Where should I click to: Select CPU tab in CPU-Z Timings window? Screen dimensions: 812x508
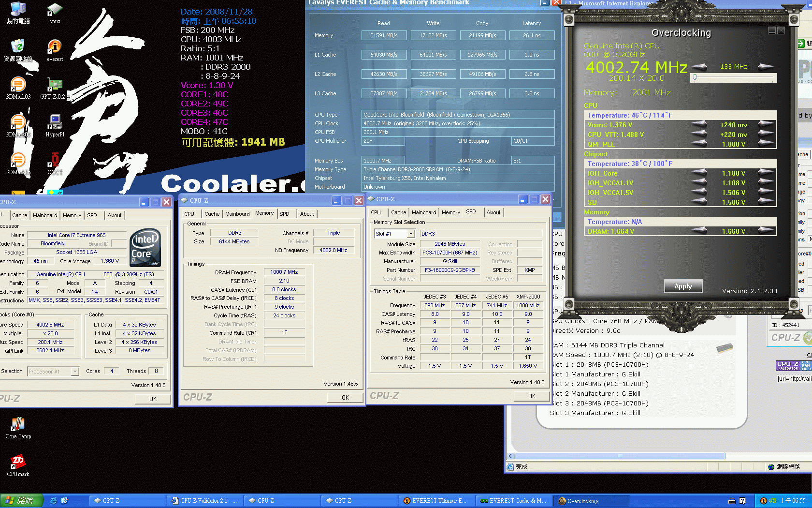click(x=189, y=214)
